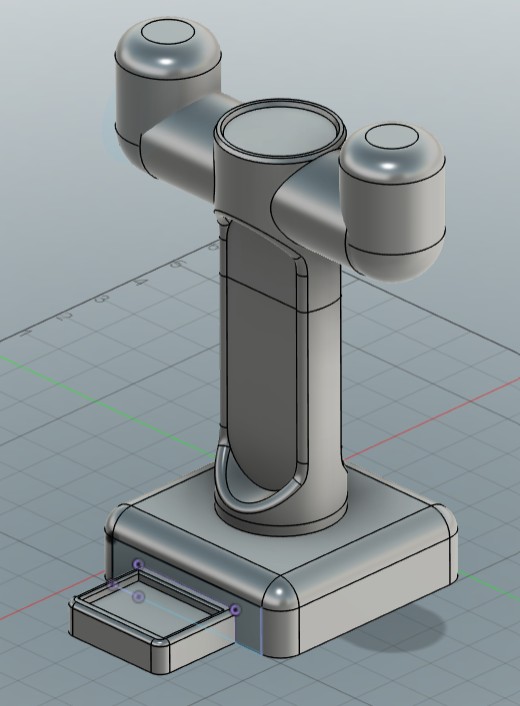This screenshot has height=706, width=520.
Task: Select the purple sketch point inside the tray recess
Action: 139,597
